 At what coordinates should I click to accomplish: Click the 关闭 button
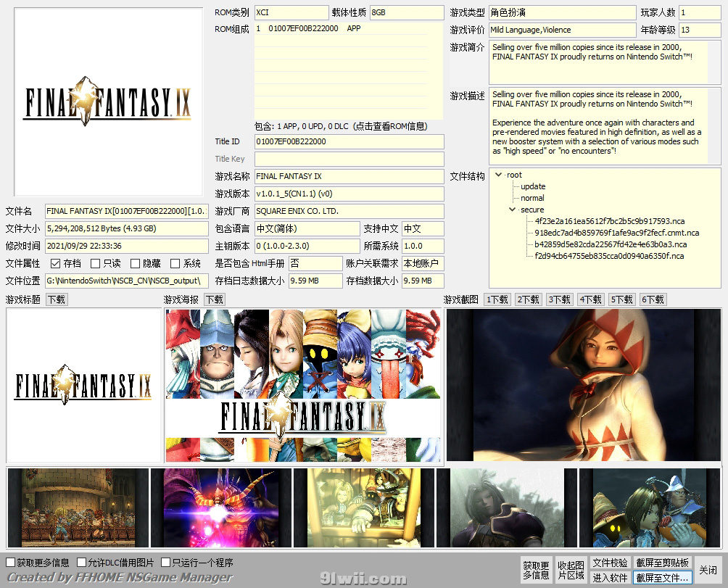point(708,570)
